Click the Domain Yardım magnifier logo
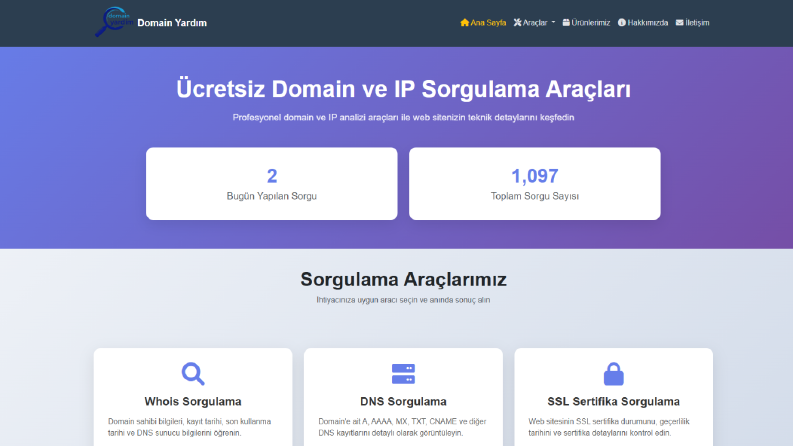 [114, 22]
